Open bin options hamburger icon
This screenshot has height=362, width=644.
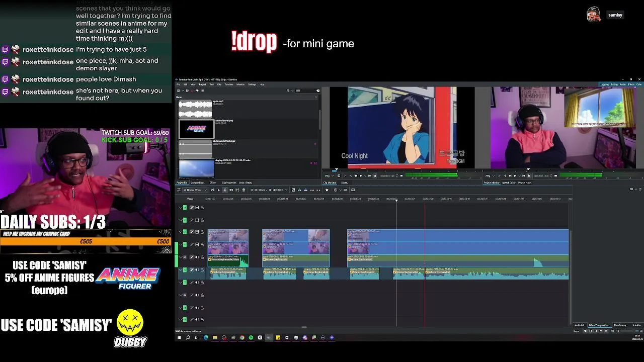(203, 90)
